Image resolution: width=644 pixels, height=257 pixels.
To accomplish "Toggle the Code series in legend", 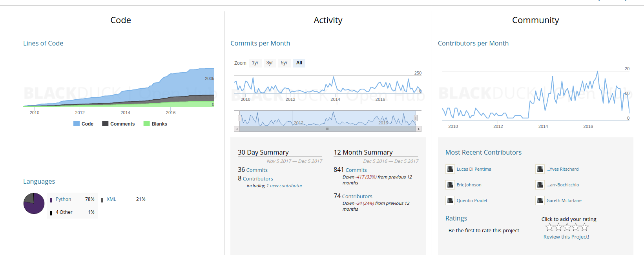I will point(84,124).
